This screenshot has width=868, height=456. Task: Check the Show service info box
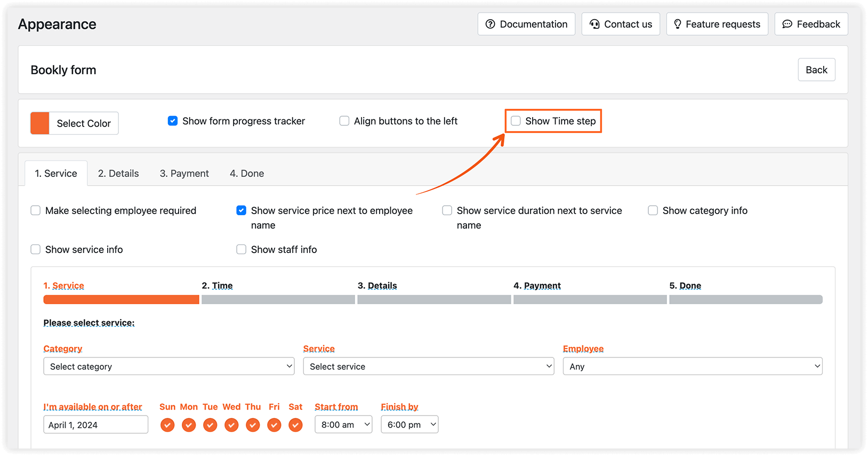click(36, 249)
